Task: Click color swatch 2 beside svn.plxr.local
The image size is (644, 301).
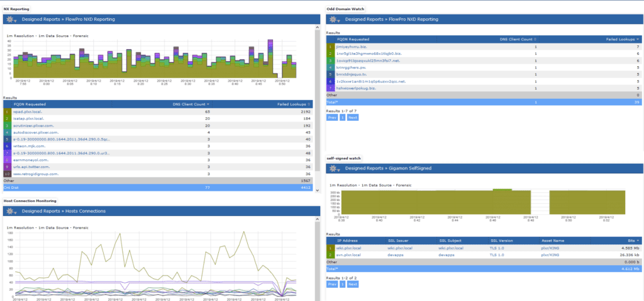Action: 330,255
